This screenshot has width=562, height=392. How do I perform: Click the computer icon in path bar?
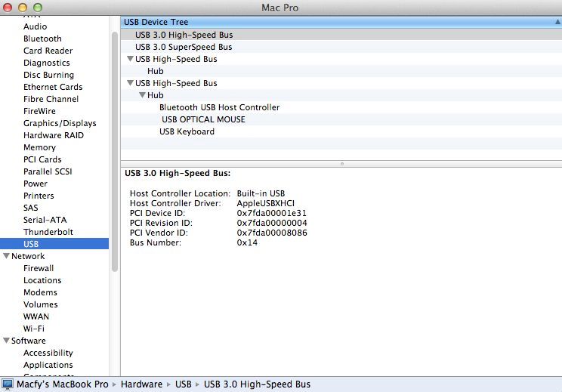pos(8,384)
